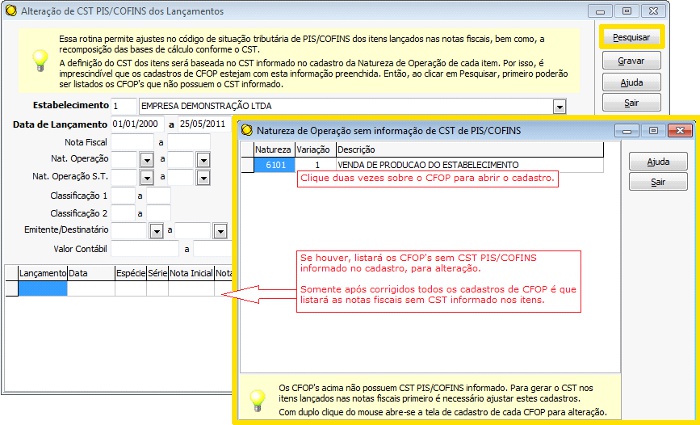Open the first Nat. Operação S.T. dropdown
This screenshot has width=700, height=425.
pos(146,178)
